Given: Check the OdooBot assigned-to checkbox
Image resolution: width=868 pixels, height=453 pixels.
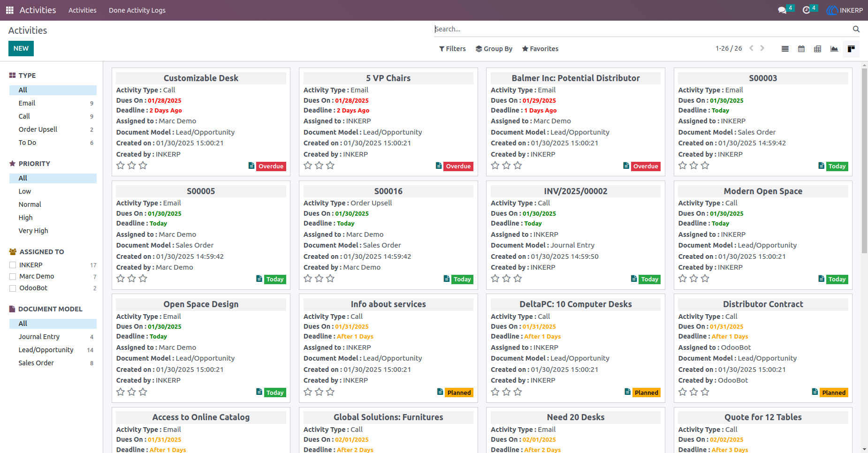Looking at the screenshot, I should [x=13, y=288].
